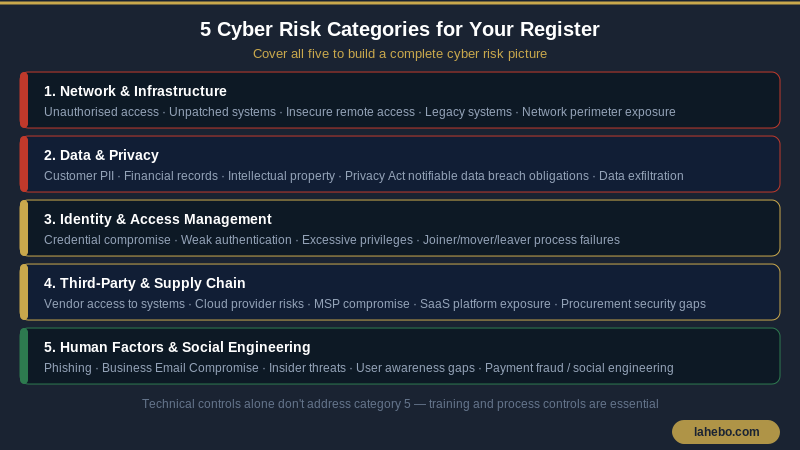Screen dimensions: 800x450
Task: Click the 'Customer PII' text
Action: tap(79, 176)
